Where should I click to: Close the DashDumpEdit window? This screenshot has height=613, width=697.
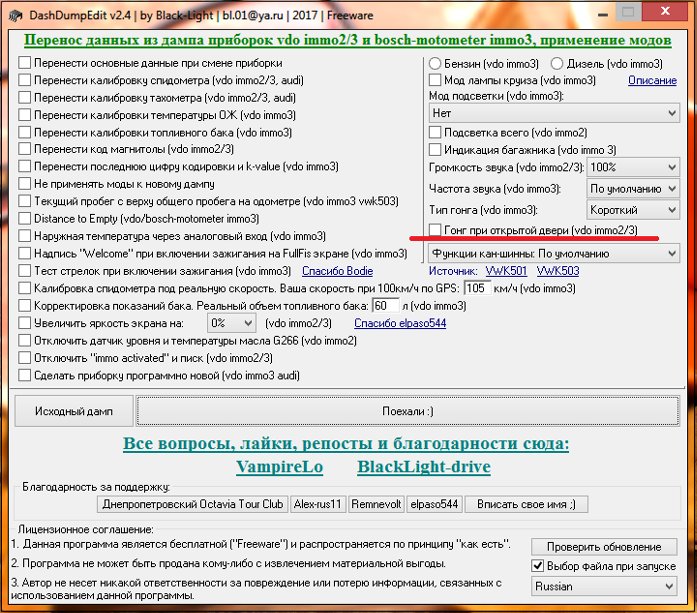pyautogui.click(x=665, y=12)
